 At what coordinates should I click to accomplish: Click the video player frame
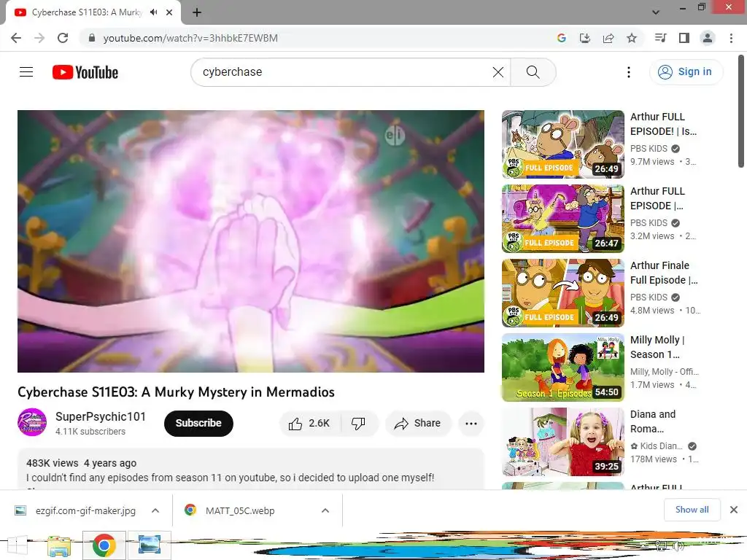coord(251,241)
